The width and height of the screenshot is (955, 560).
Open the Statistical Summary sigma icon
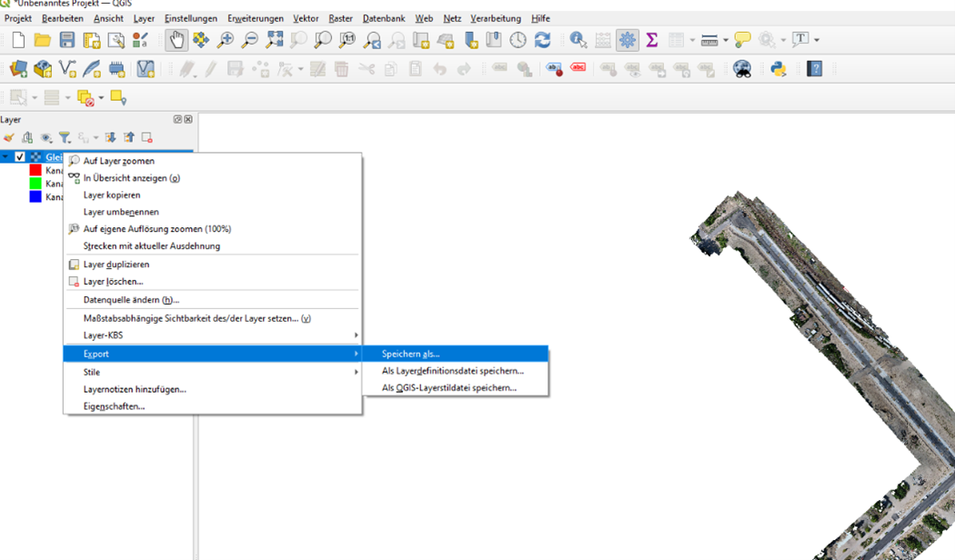(x=652, y=40)
